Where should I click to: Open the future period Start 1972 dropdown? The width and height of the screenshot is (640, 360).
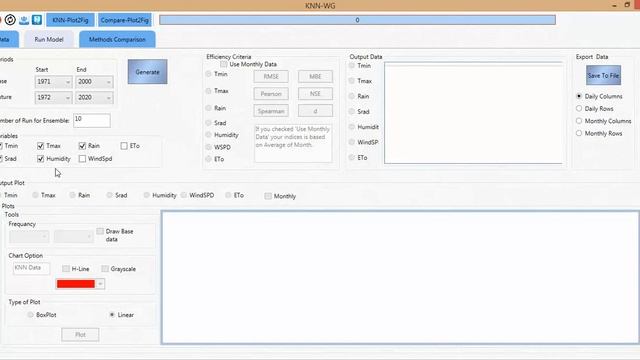53,97
